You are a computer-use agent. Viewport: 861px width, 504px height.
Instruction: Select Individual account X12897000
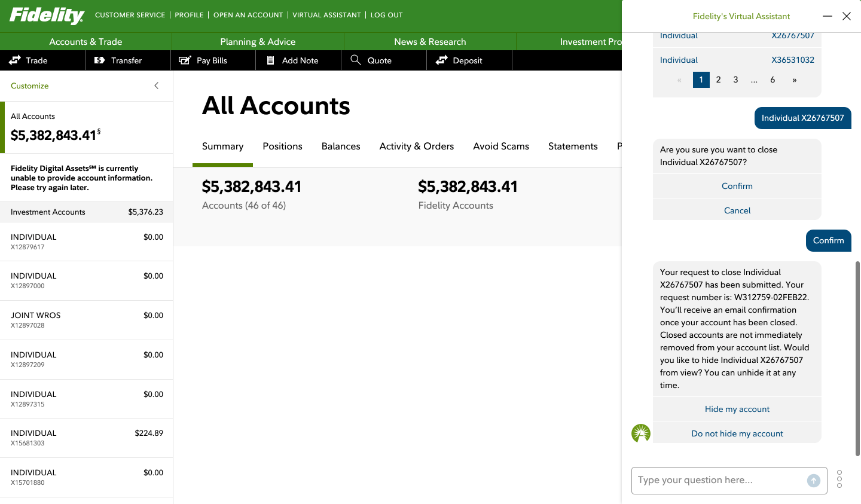(x=87, y=280)
